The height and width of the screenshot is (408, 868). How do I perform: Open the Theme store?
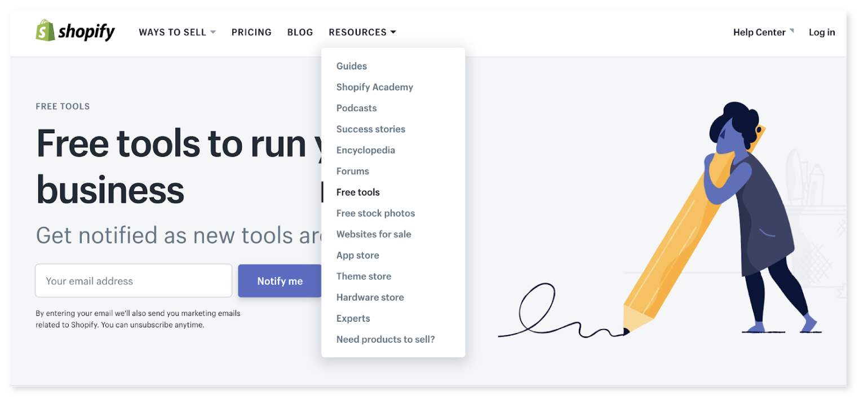[x=364, y=276]
